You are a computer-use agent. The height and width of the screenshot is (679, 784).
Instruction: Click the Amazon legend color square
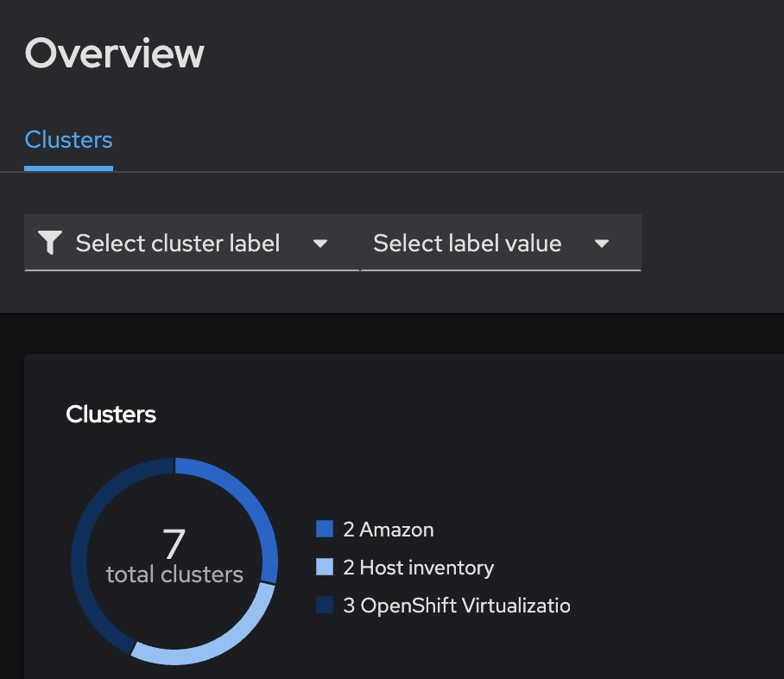325,529
